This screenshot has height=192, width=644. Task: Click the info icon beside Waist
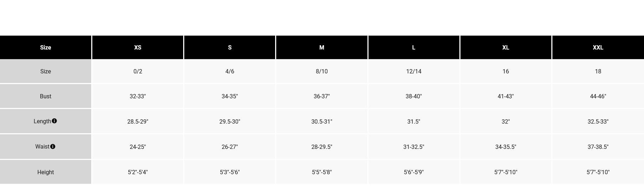[53, 146]
